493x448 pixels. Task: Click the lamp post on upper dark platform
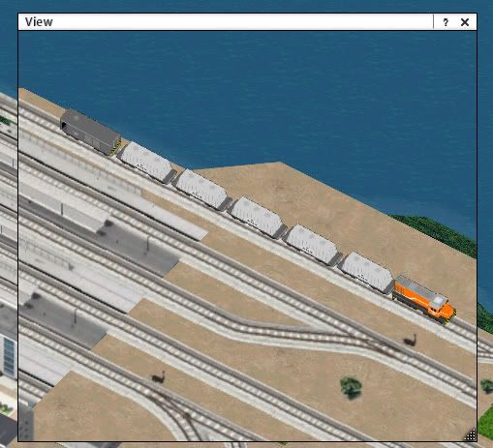(x=148, y=243)
